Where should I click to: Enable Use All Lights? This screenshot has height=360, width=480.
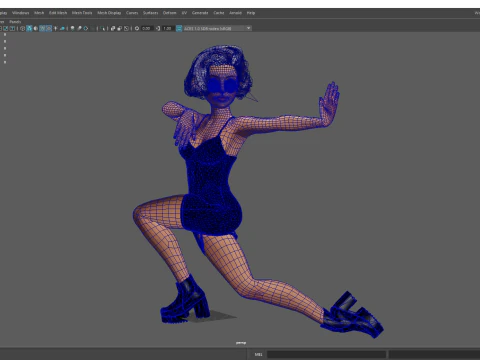55,28
